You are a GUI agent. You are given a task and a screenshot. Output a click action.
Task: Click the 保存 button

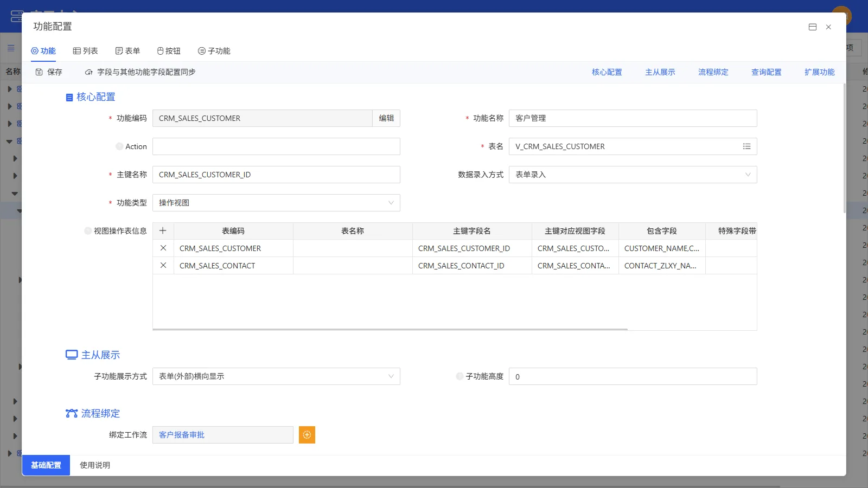49,72
